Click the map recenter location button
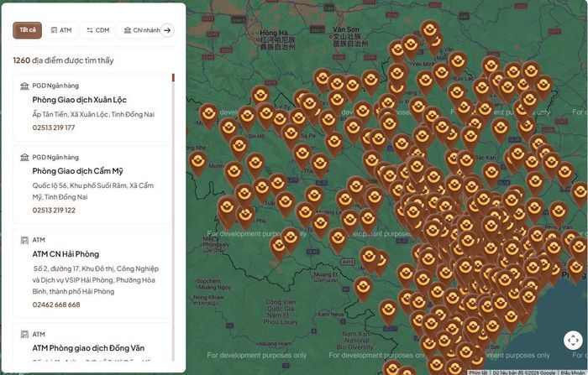This screenshot has width=588, height=375. pos(573,340)
